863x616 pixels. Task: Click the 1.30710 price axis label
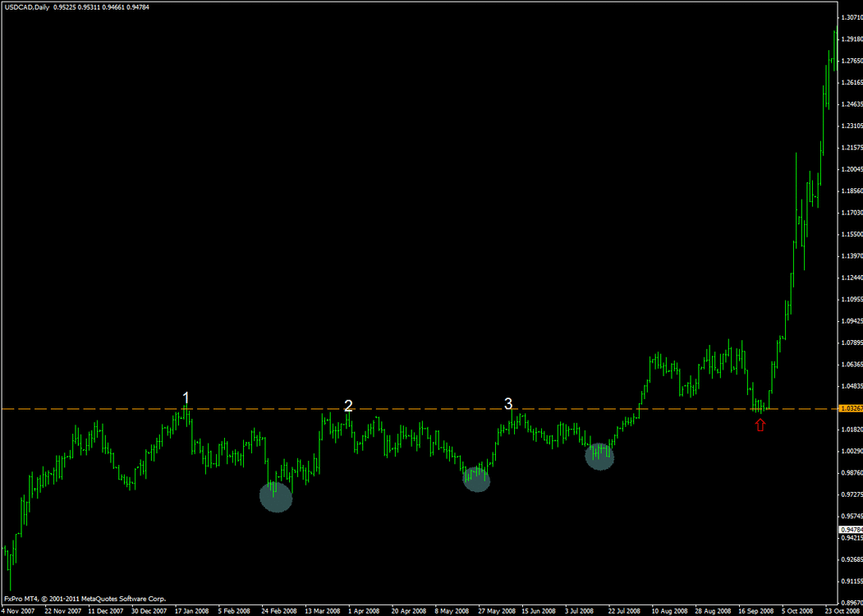click(851, 17)
